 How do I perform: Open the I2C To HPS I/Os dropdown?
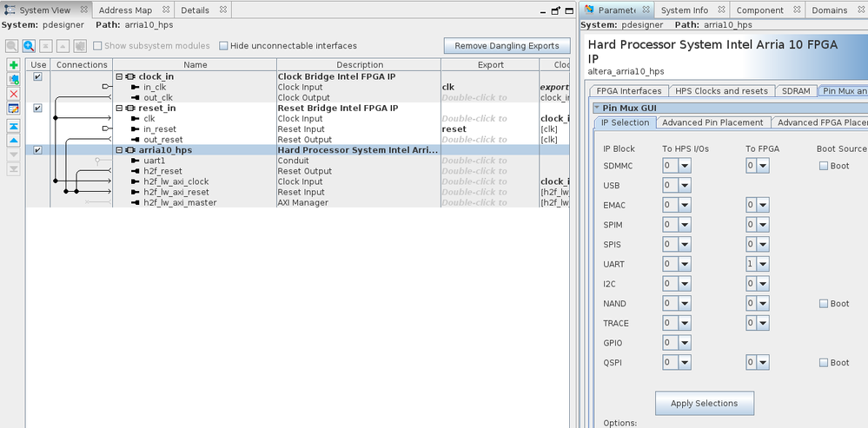click(x=685, y=284)
